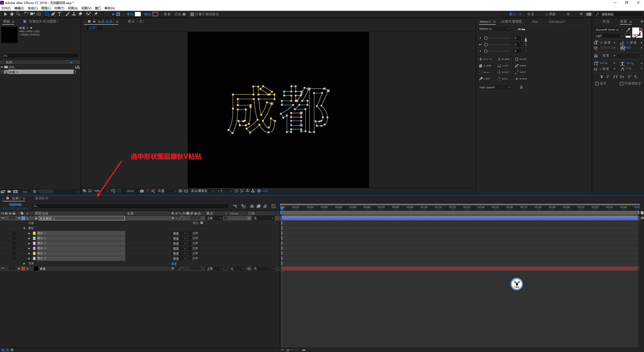This screenshot has width=644, height=352.
Task: Open the Task Launch dropdown
Action: tap(494, 87)
